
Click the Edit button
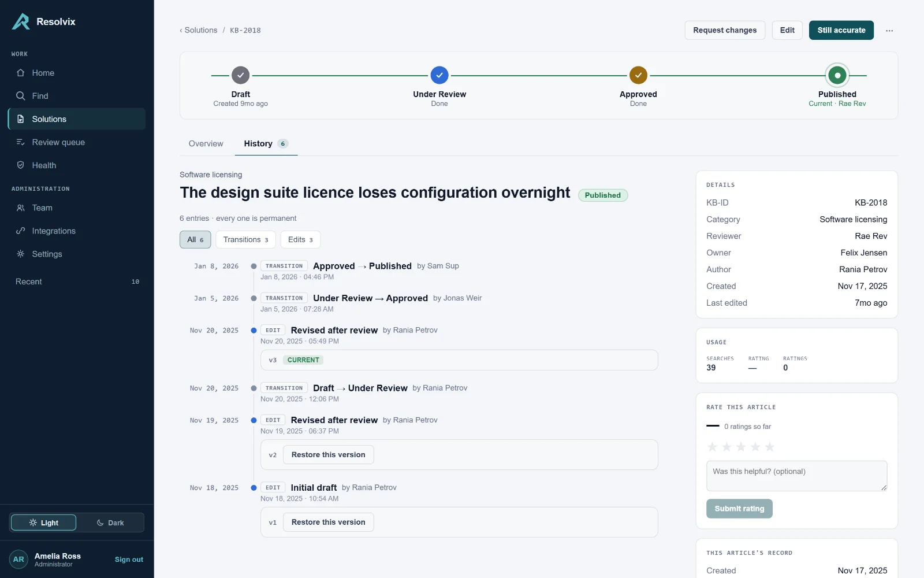(x=787, y=30)
